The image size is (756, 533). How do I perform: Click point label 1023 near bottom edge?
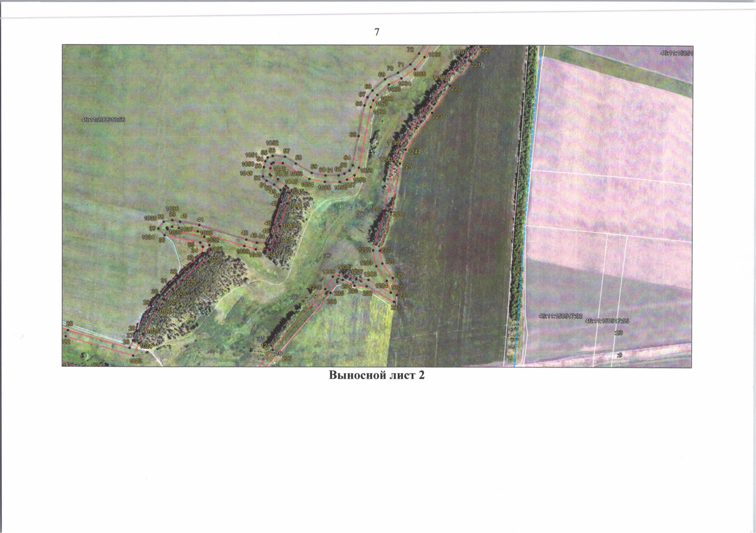pyautogui.click(x=136, y=361)
